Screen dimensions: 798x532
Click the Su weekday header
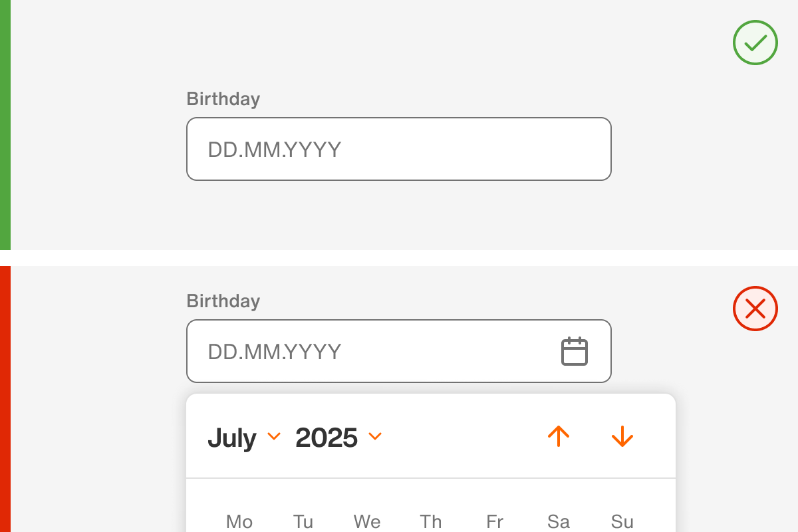tap(622, 521)
